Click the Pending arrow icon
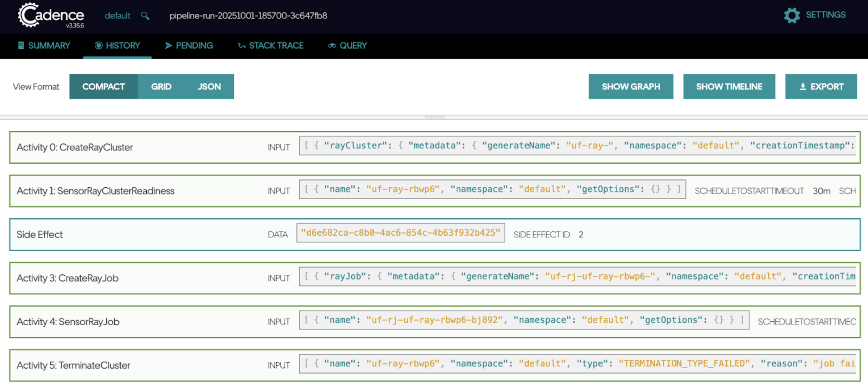 click(x=169, y=45)
